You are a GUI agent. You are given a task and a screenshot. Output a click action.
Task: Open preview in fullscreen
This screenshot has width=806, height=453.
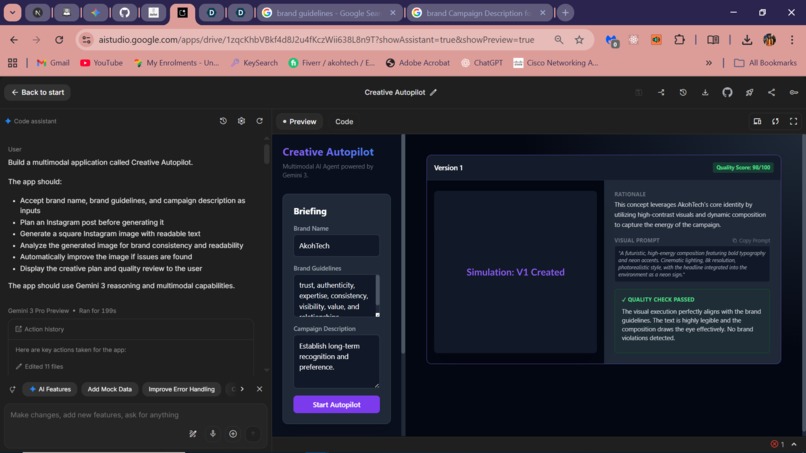pos(794,121)
